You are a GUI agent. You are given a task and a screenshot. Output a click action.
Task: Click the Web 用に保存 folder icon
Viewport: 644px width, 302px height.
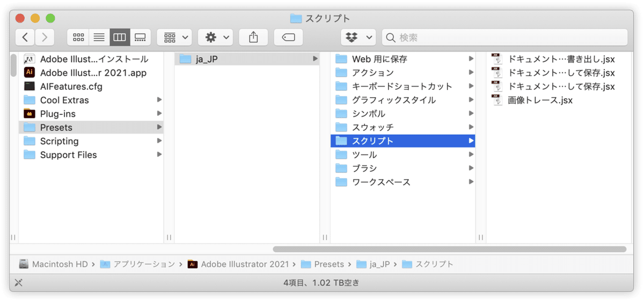pyautogui.click(x=341, y=59)
